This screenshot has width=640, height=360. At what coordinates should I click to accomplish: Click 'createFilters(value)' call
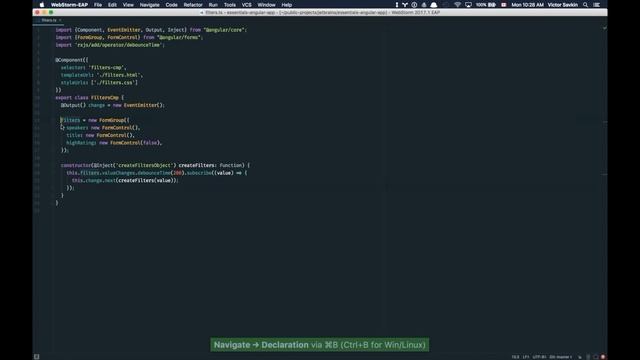146,180
